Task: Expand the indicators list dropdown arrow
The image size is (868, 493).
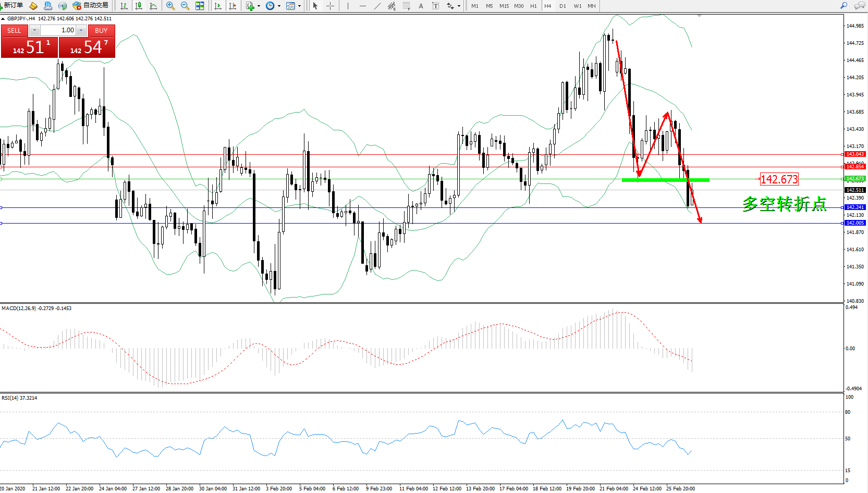Action: point(259,6)
